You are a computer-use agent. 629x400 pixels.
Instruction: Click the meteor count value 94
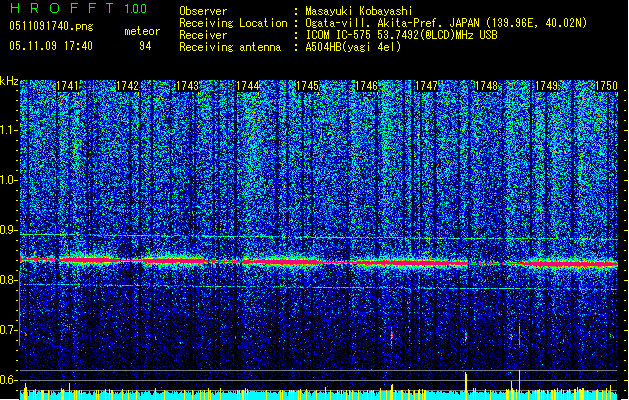click(x=145, y=46)
